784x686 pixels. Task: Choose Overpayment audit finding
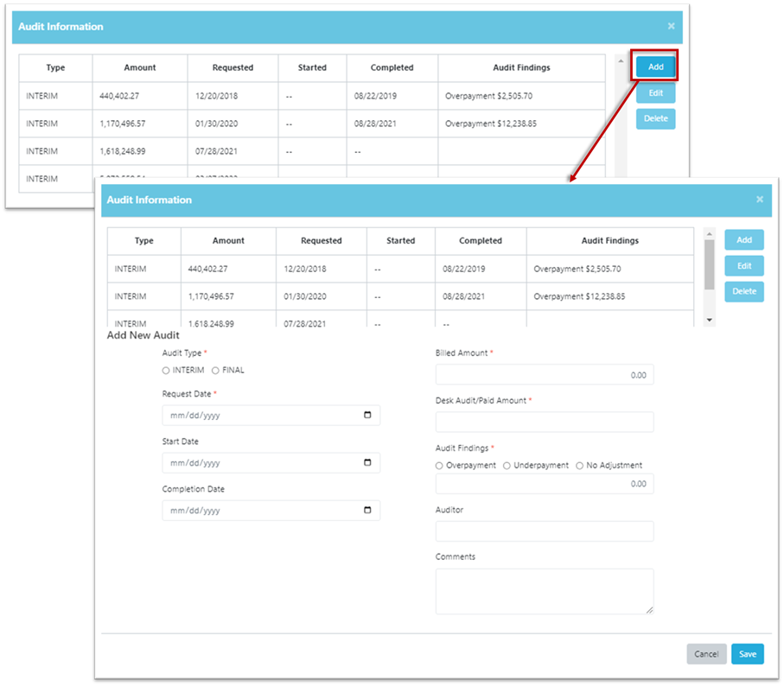[x=439, y=466]
